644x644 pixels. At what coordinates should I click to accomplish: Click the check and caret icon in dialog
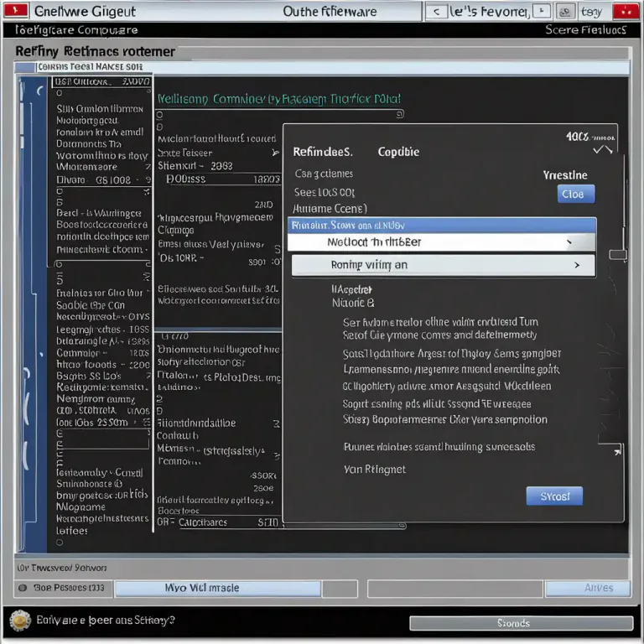click(x=603, y=150)
